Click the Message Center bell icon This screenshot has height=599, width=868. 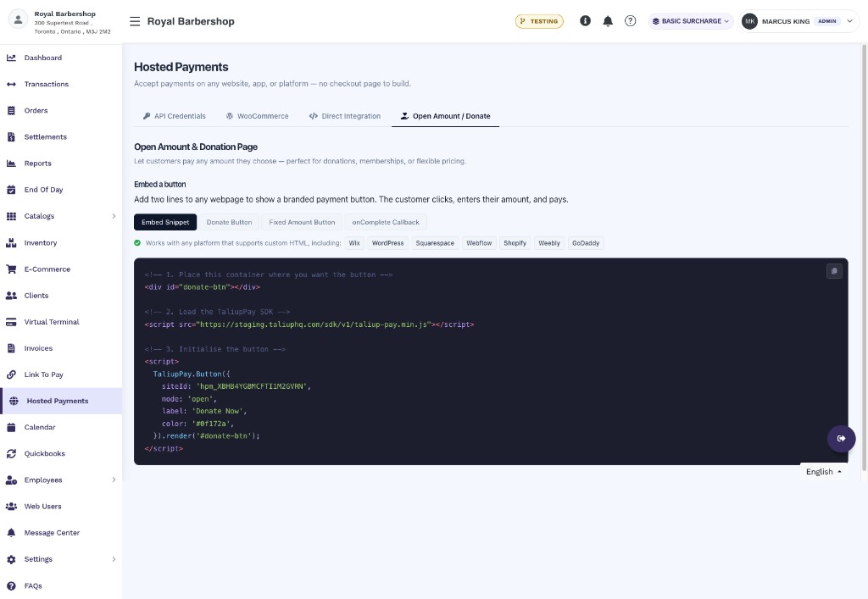tap(11, 533)
